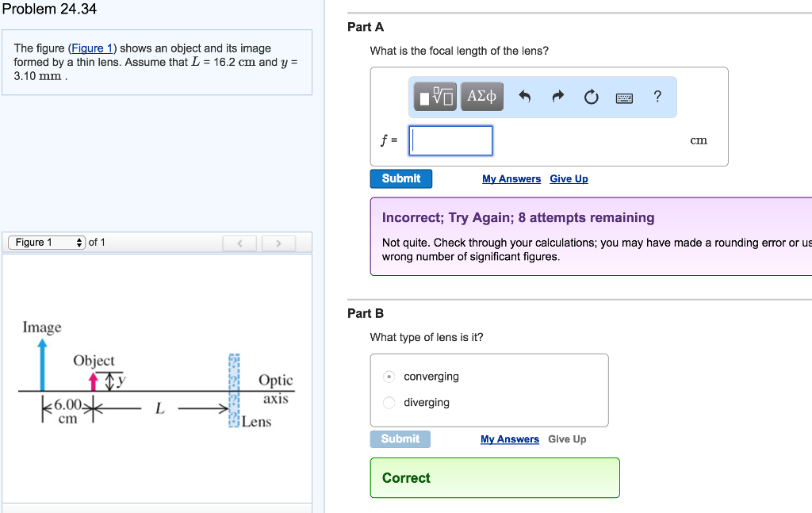Open the keyboard shortcuts icon
This screenshot has width=812, height=513.
point(624,98)
